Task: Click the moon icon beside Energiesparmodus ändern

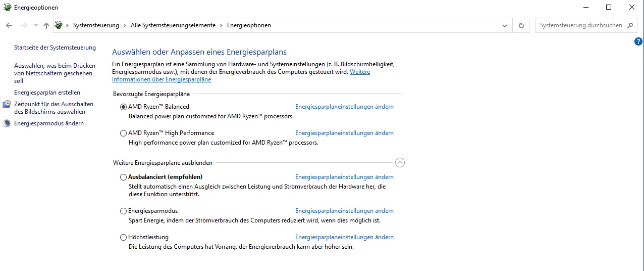Action: coord(7,123)
